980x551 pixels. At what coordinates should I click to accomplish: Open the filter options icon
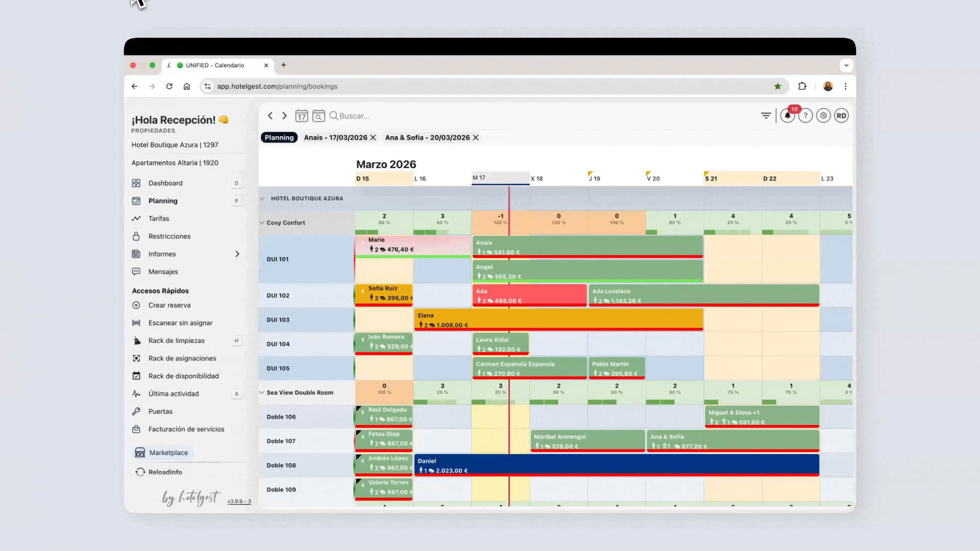[x=766, y=116]
